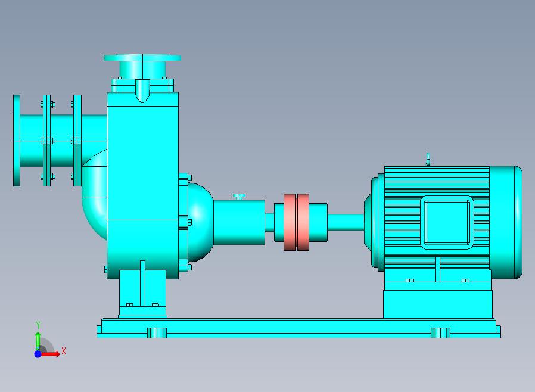Viewport: 535px width, 392px height.
Task: Select the leftmost inlet pipe flange
Action: click(x=16, y=141)
